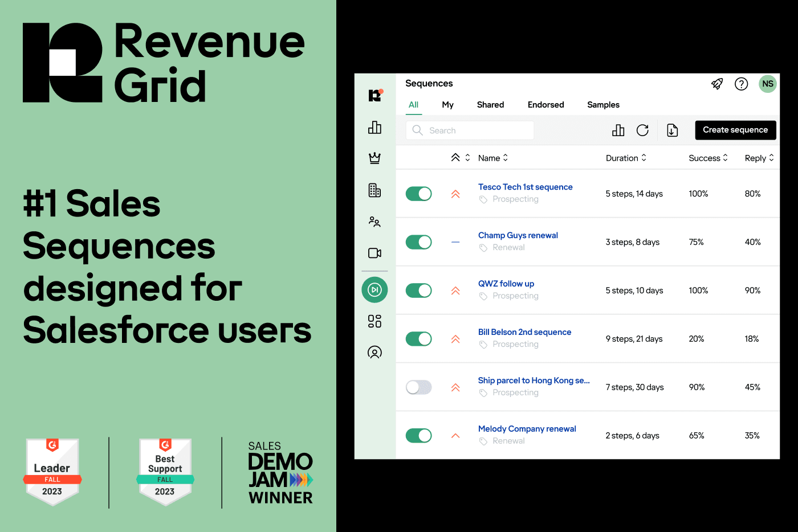Toggle off Tesco Tech 1st sequence
The height and width of the screenshot is (532, 798).
point(418,194)
